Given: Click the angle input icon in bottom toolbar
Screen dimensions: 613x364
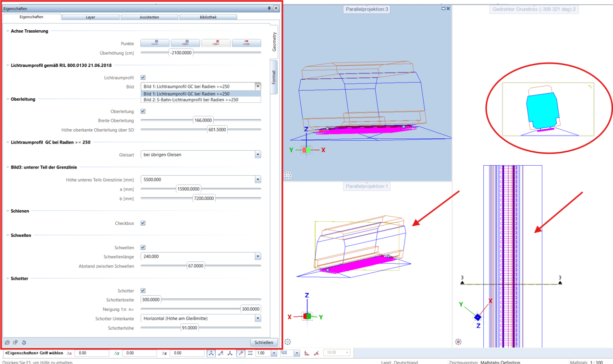Looking at the screenshot, I should [x=306, y=353].
